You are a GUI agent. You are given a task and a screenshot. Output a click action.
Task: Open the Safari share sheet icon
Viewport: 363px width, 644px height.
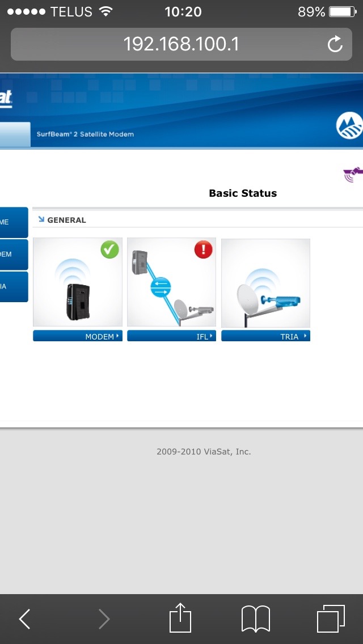tap(180, 617)
